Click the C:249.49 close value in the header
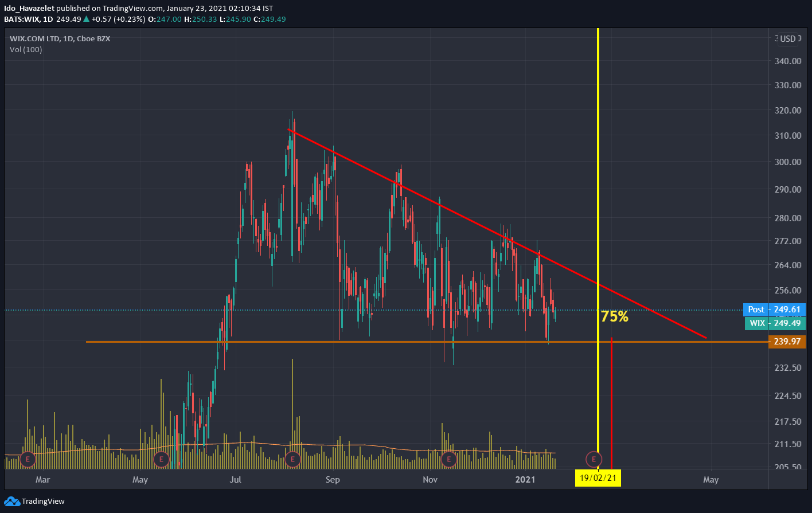Viewport: 812px width, 513px height. click(x=270, y=19)
